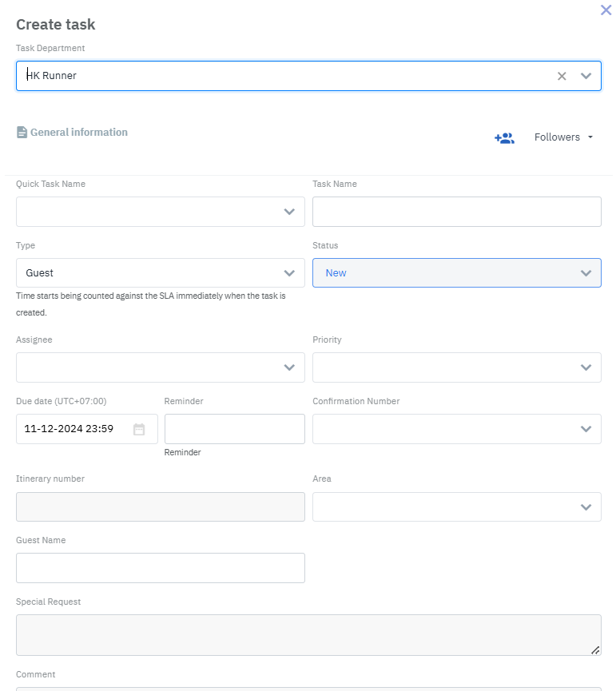Screen dimensions: 616x691
Task: Click the Special Request text area
Action: 308,635
